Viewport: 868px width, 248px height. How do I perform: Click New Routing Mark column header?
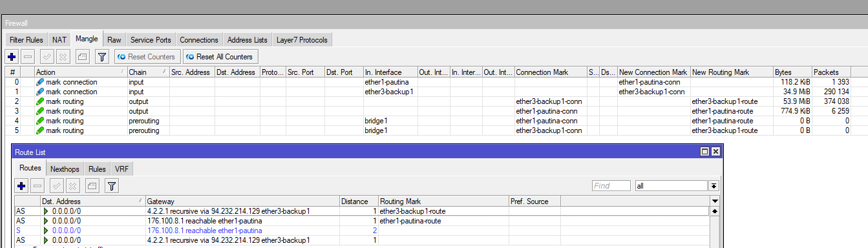point(732,72)
